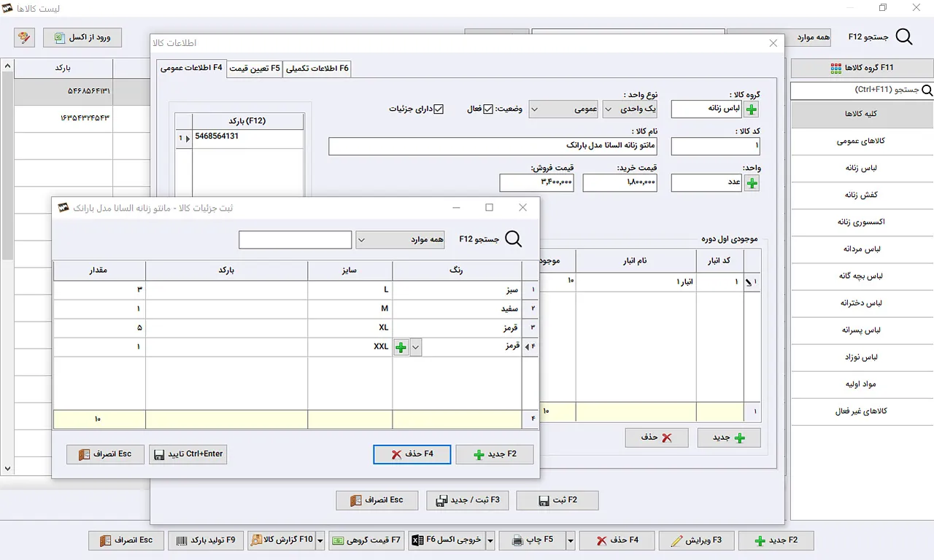Screen dimensions: 934x560
Task: Expand the arrow next to F5 چاپ
Action: tap(571, 540)
